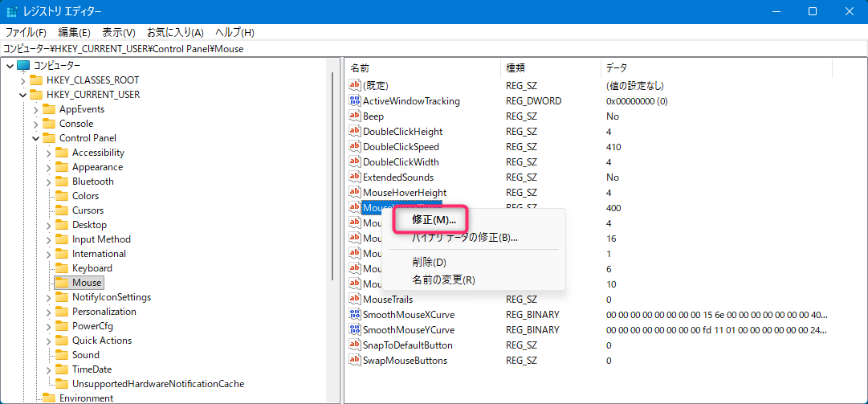Expand the HKEY_CLASSES_ROOT tree node

pyautogui.click(x=22, y=80)
